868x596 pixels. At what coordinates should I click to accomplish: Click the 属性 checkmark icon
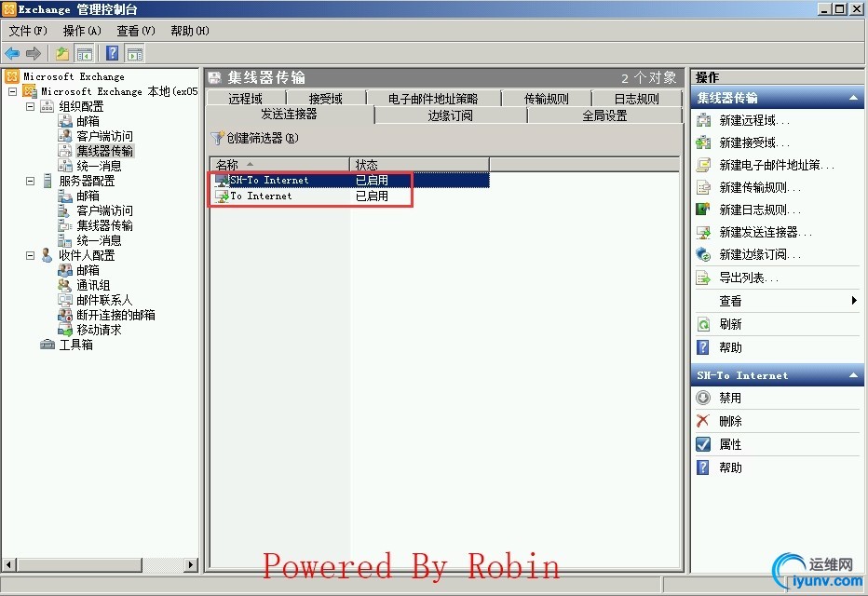coord(703,444)
